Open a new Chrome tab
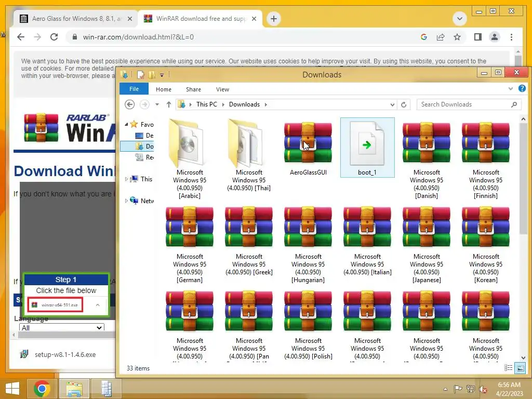Viewport: 532px width, 399px height. point(274,18)
